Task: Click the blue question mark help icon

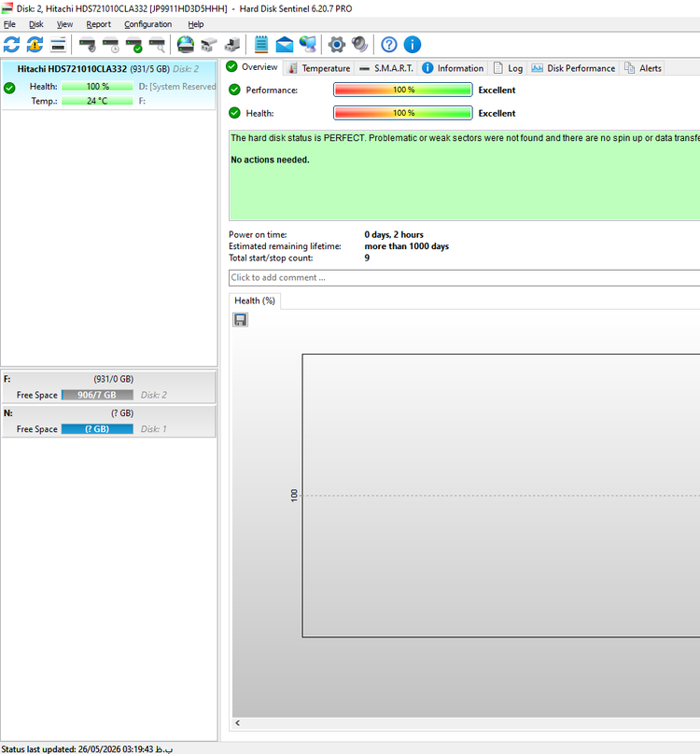Action: pos(388,45)
